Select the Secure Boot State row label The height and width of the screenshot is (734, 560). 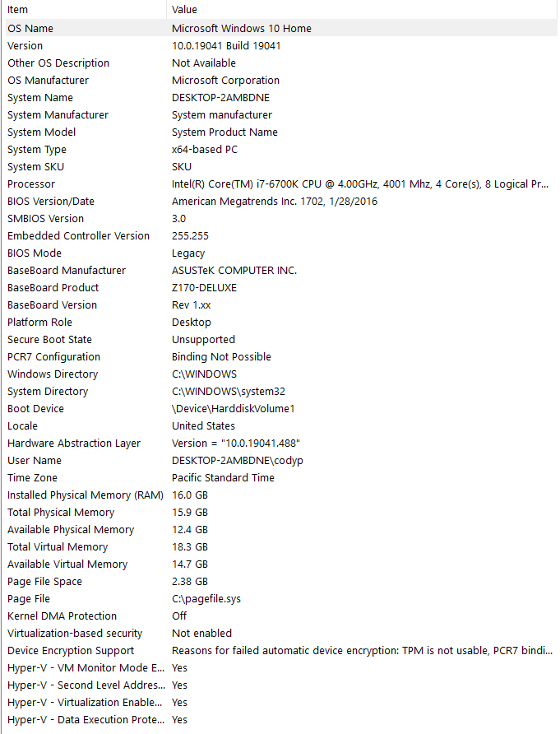point(49,340)
